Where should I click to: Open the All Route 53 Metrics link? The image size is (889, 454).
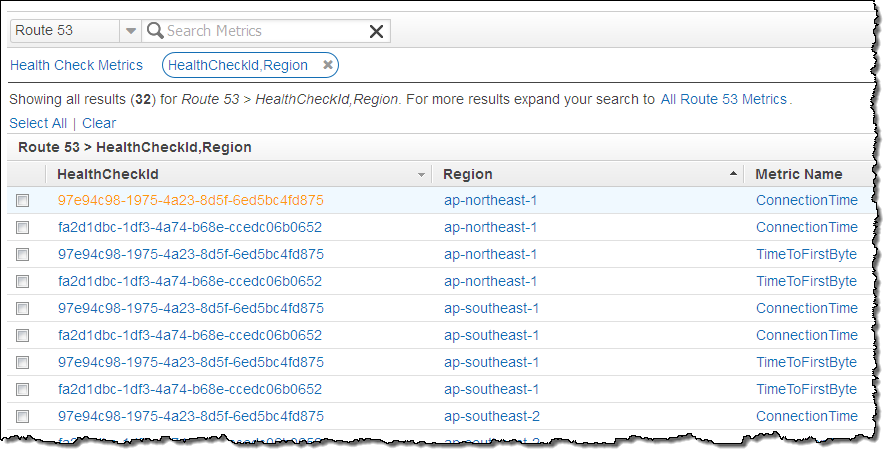(724, 99)
